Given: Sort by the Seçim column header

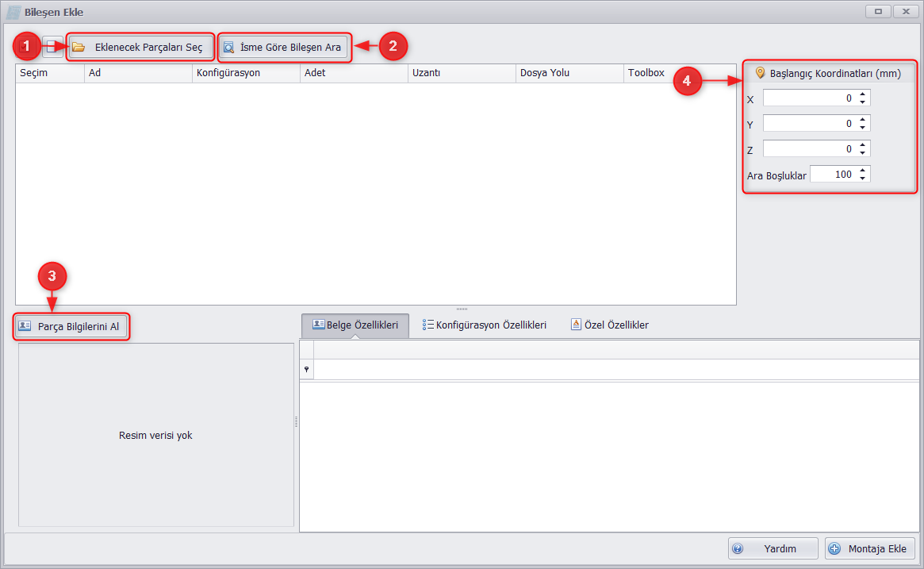Looking at the screenshot, I should 49,73.
